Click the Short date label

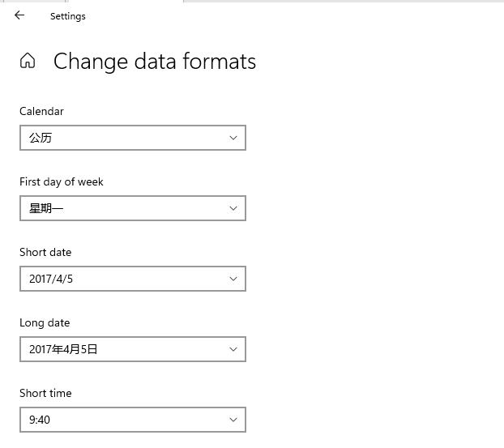(45, 252)
